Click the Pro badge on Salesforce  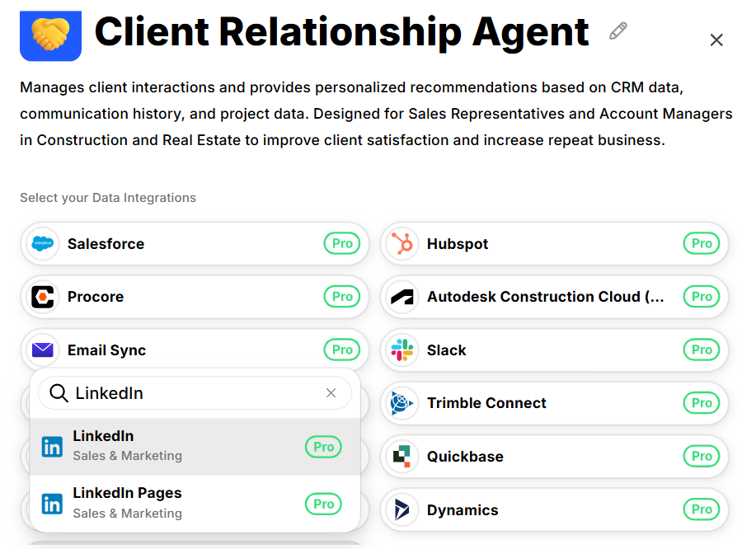tap(342, 243)
